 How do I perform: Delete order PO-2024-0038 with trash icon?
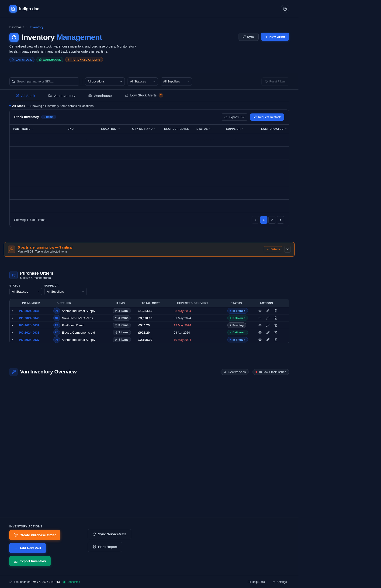coord(276,332)
